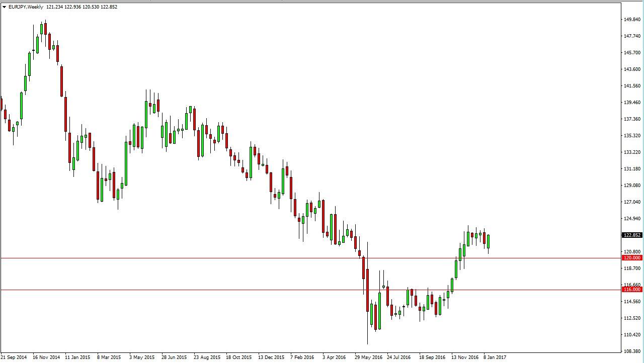Click the EURJPY,Weekly chart title text

pos(26,7)
